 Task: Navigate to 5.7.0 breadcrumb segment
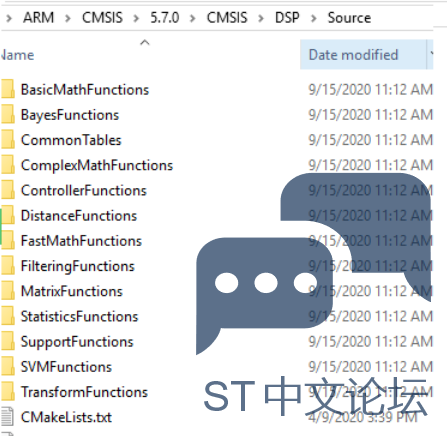point(165,17)
